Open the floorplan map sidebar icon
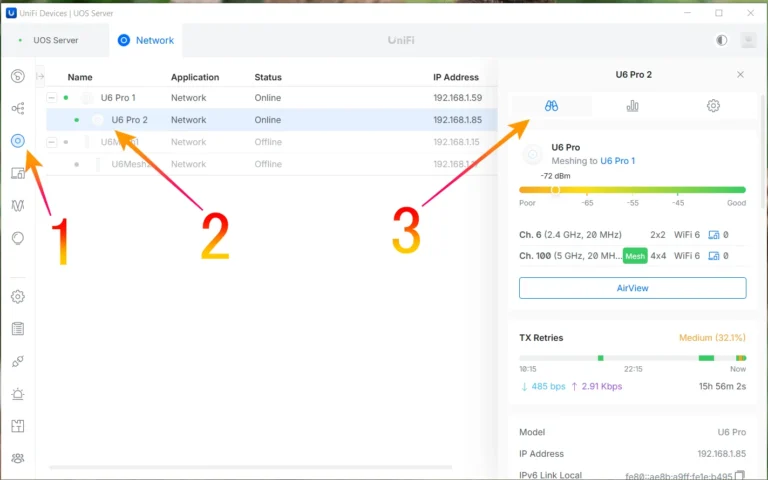The image size is (768, 480). click(x=18, y=426)
